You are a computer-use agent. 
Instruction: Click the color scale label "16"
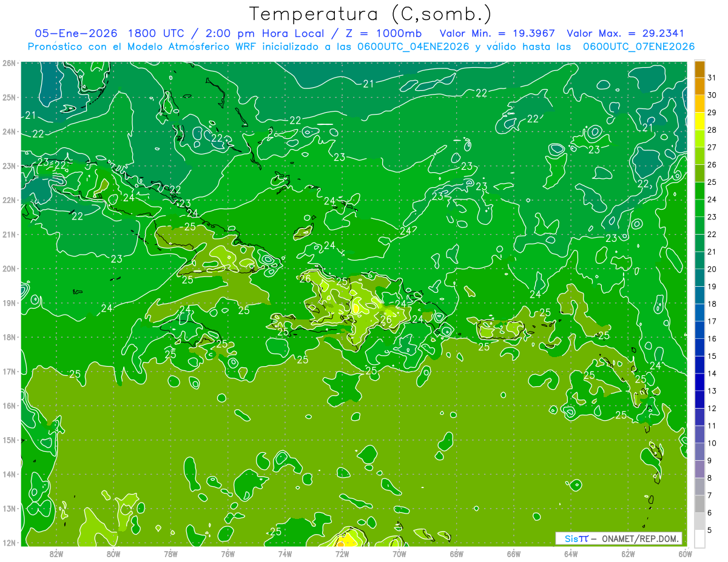(x=712, y=338)
